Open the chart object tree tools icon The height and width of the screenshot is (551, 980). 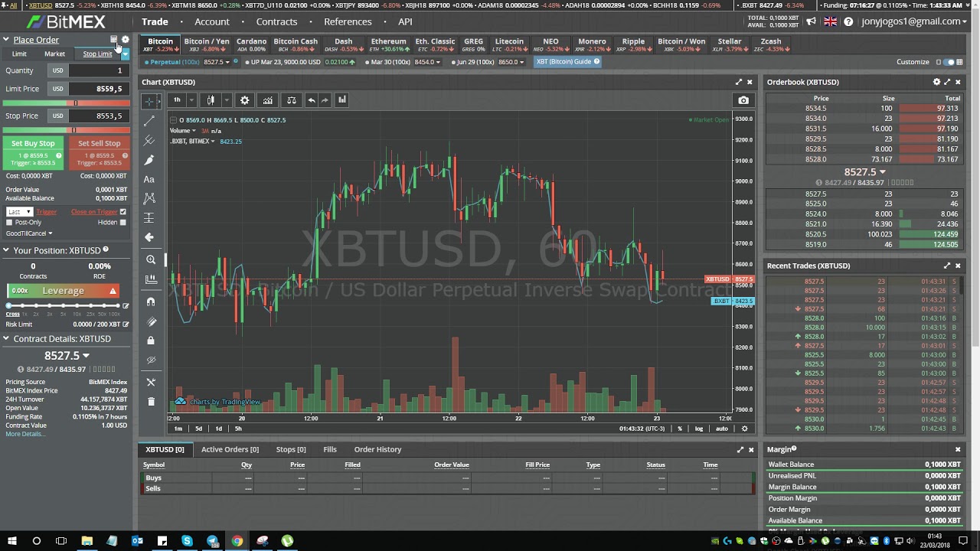151,382
